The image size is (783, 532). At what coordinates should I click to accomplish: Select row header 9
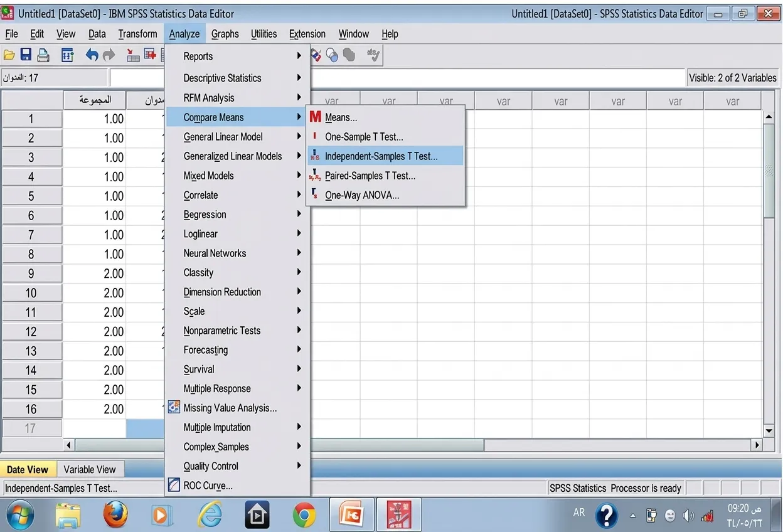pos(31,274)
